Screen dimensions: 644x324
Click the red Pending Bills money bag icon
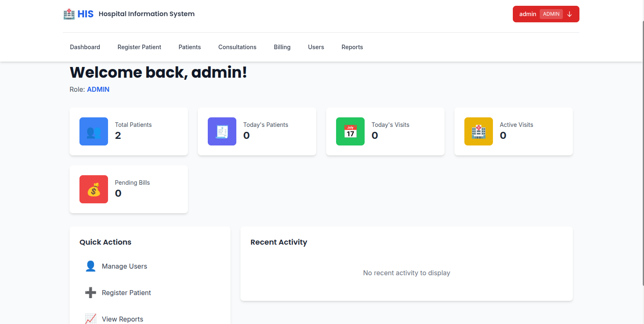(x=94, y=189)
